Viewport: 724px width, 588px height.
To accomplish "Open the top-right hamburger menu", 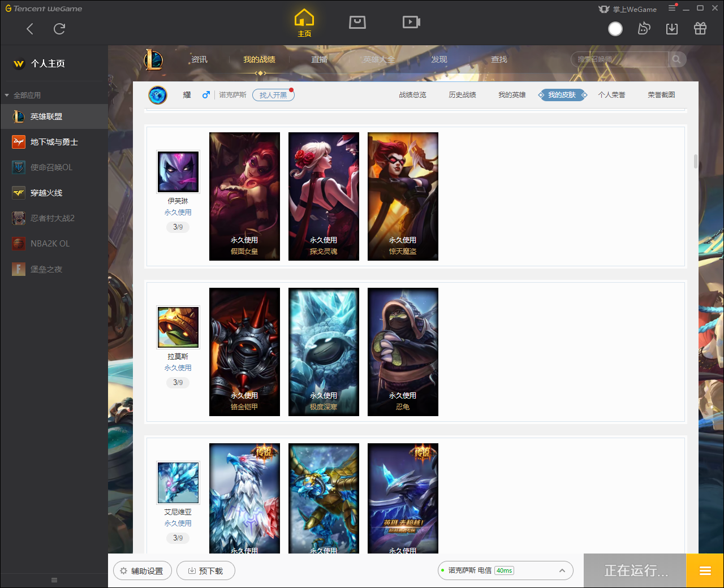I will [672, 8].
